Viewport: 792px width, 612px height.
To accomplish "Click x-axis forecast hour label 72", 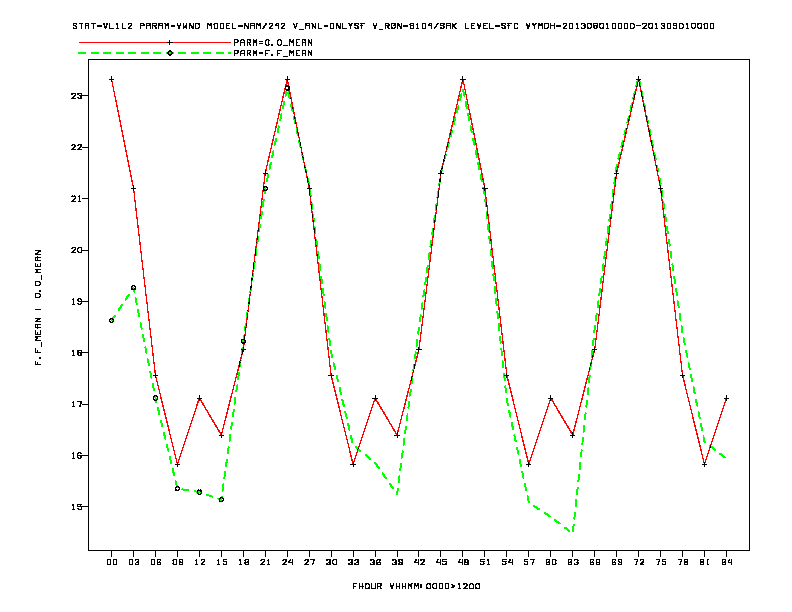I will pyautogui.click(x=638, y=562).
